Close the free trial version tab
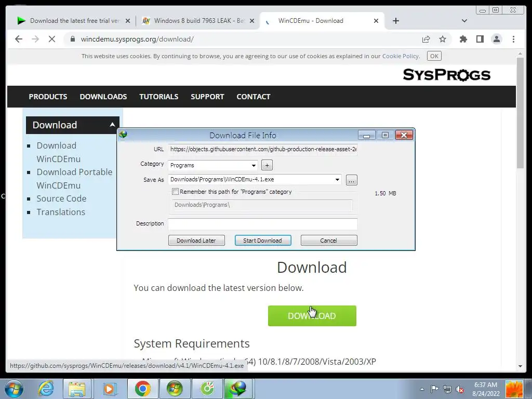This screenshot has width=532, height=399. 128,21
